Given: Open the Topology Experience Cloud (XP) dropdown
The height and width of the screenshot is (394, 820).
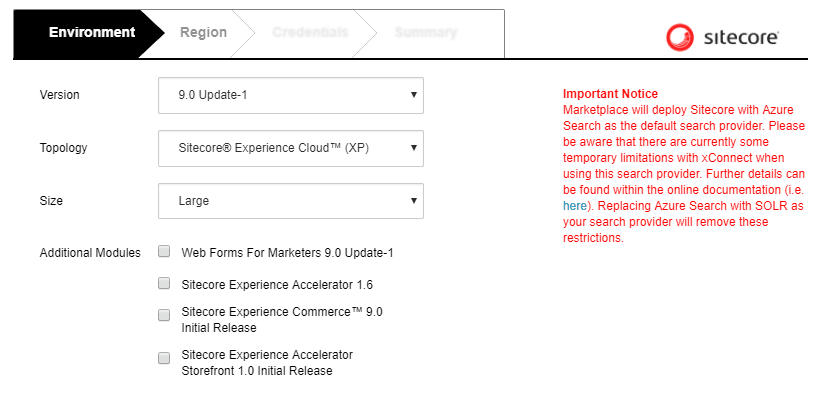Looking at the screenshot, I should tap(291, 148).
